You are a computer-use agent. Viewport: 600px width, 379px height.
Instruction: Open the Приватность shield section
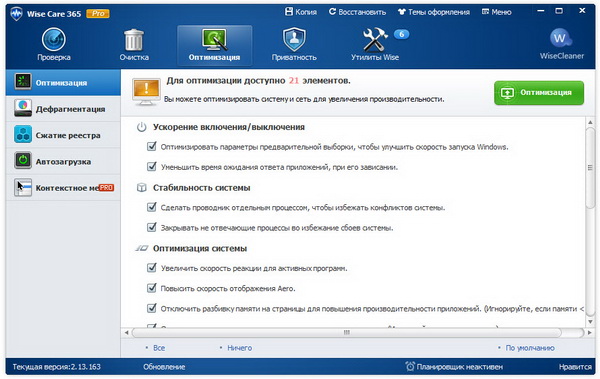(294, 45)
